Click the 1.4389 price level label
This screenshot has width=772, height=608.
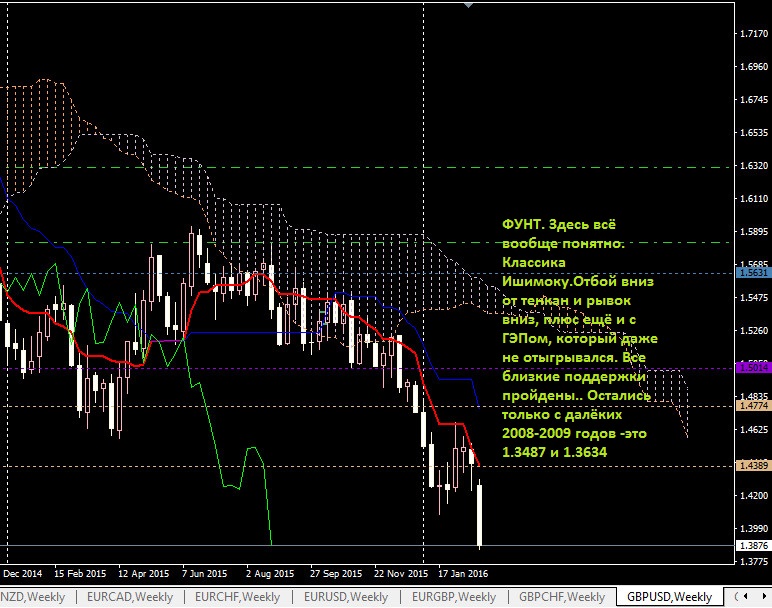(753, 465)
